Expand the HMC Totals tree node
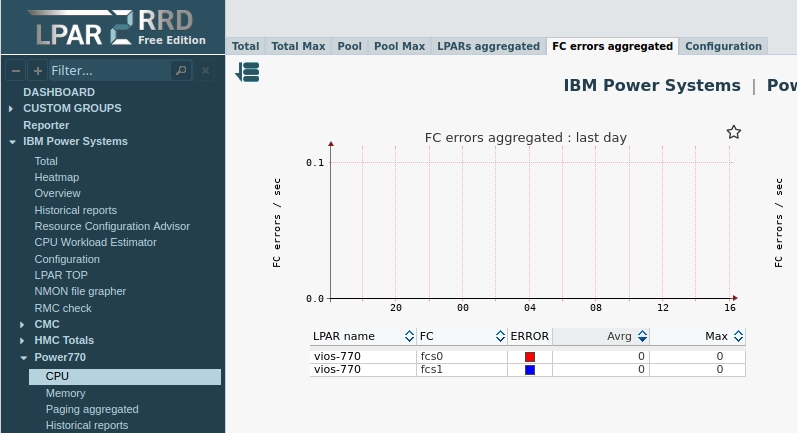 pyautogui.click(x=22, y=341)
